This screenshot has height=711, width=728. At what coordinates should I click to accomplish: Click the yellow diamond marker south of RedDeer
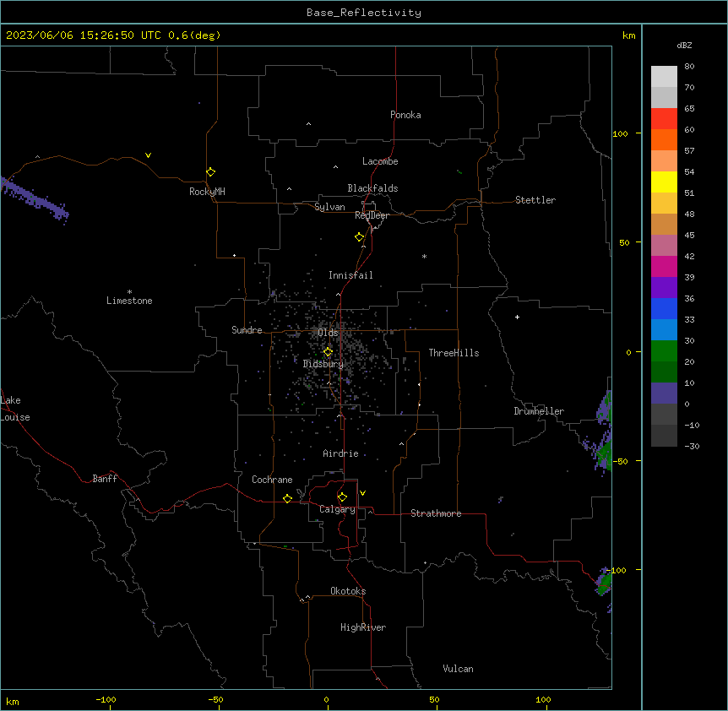coord(360,236)
